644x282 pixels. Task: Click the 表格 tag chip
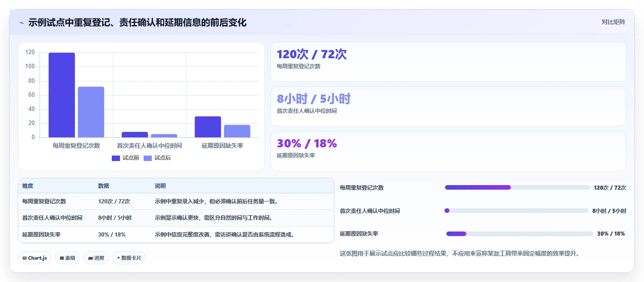[x=67, y=258]
